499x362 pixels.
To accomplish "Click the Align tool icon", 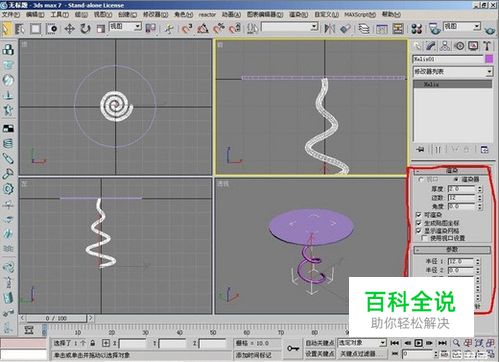I will point(345,29).
